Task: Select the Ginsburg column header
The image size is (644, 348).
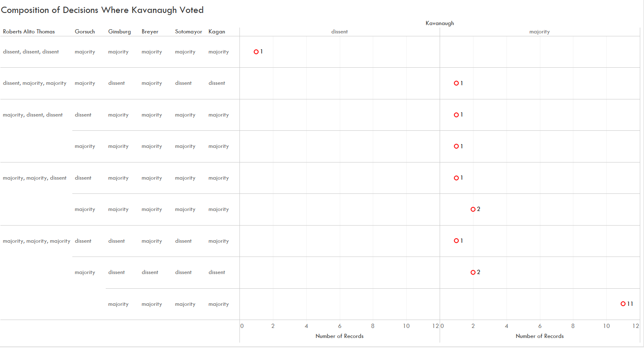Action: click(120, 32)
